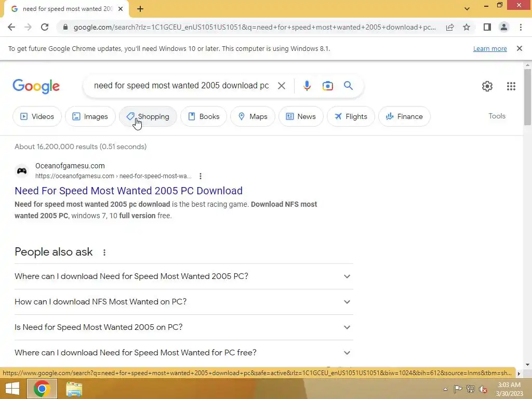Click into the Google search input field
This screenshot has height=399, width=532.
pyautogui.click(x=181, y=86)
